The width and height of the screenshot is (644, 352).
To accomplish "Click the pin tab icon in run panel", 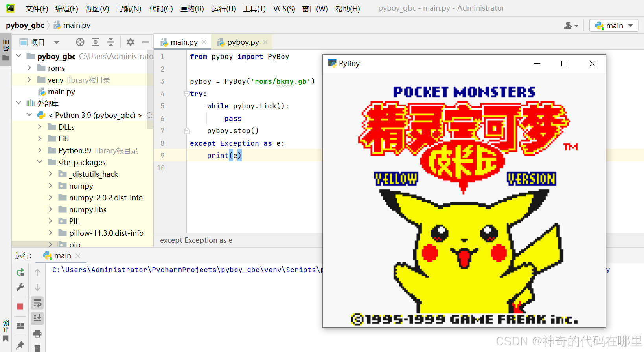I will [20, 345].
